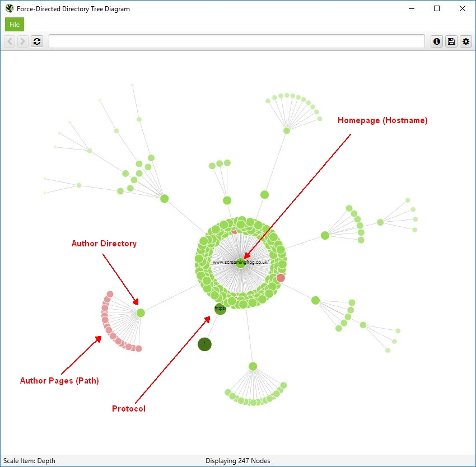Select the www.screamingfrog.co.uk homepage node
This screenshot has width=476, height=467.
(x=240, y=263)
